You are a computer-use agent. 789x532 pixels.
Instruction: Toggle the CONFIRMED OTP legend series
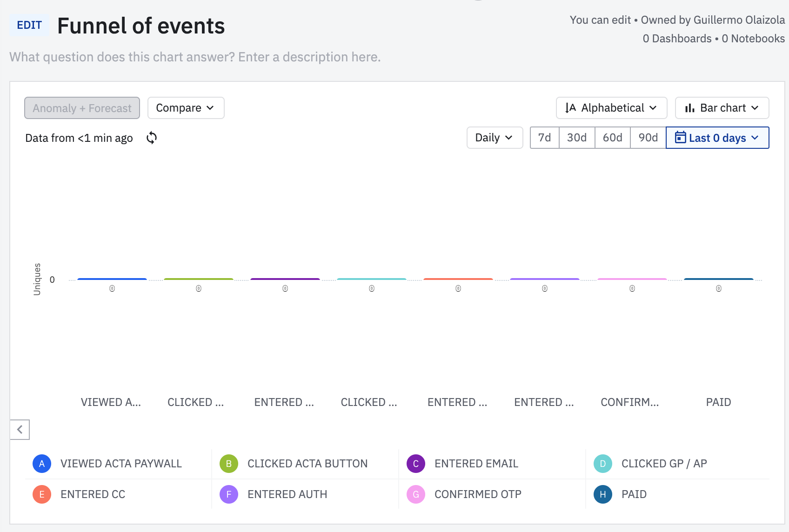coord(477,494)
